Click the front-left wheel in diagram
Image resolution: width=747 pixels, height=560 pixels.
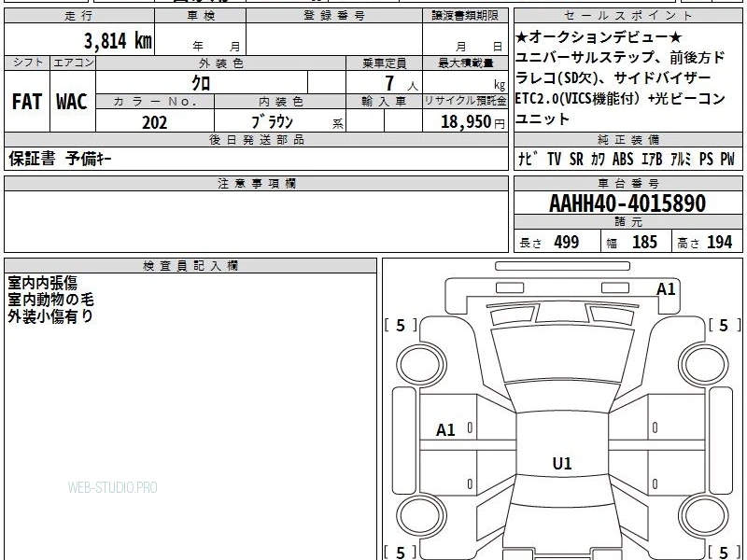421,364
